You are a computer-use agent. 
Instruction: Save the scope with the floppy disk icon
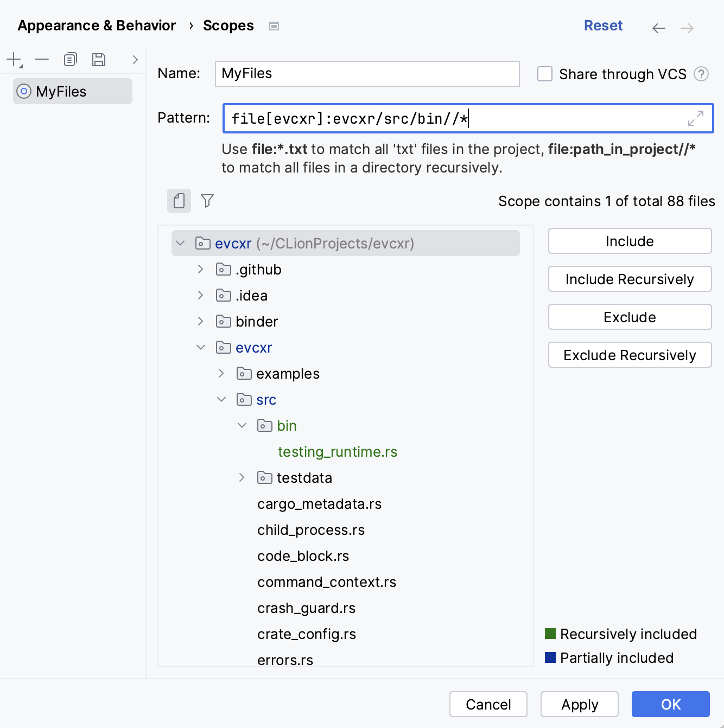(98, 60)
